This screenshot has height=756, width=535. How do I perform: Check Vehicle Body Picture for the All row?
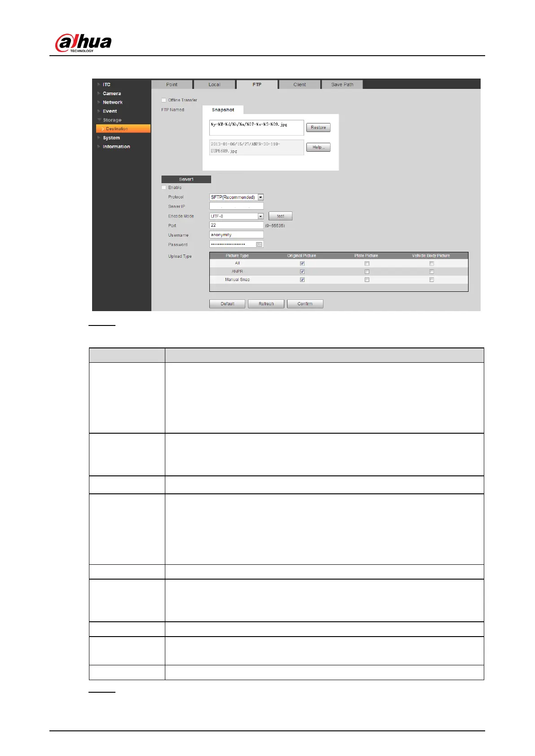(432, 264)
